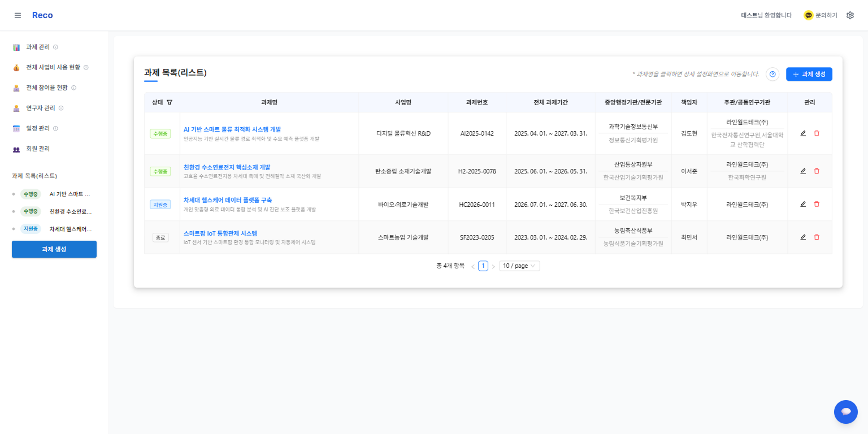Viewport: 868px width, 434px height.
Task: Click the Reco logo
Action: coord(42,15)
